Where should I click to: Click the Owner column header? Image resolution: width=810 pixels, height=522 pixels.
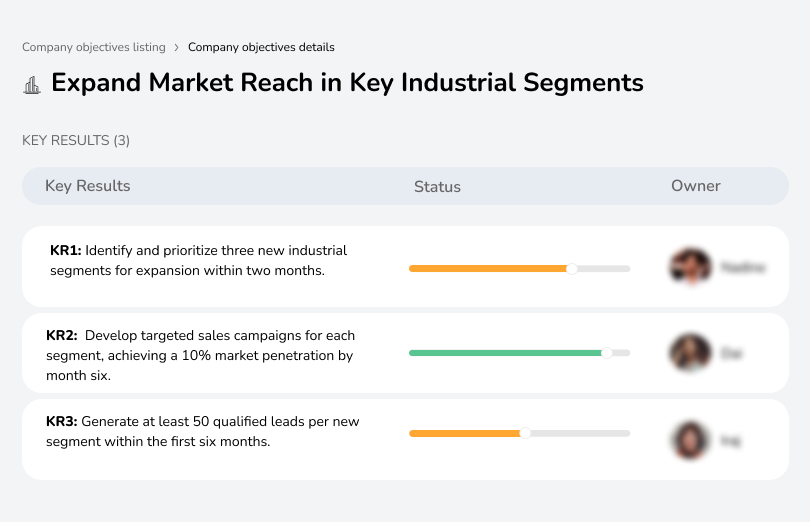tap(695, 186)
